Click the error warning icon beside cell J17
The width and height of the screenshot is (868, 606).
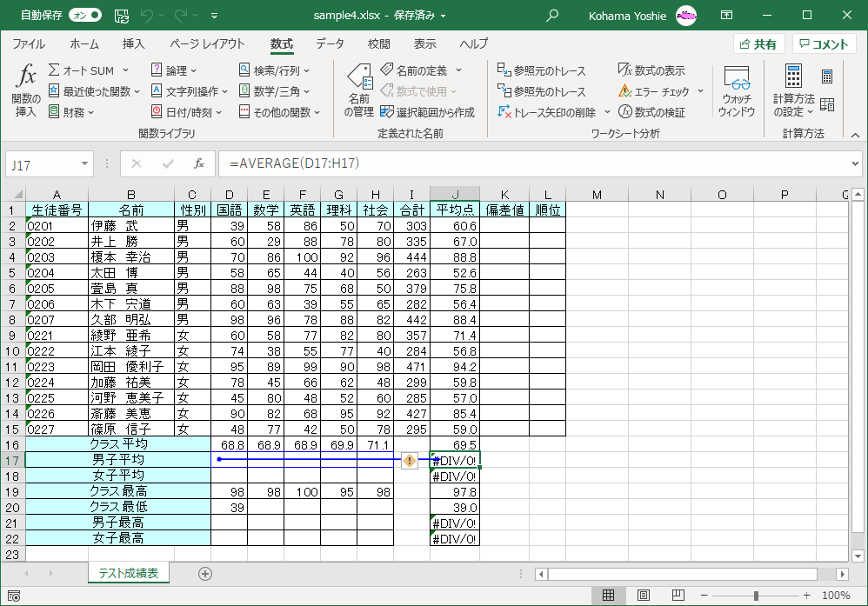tap(410, 461)
